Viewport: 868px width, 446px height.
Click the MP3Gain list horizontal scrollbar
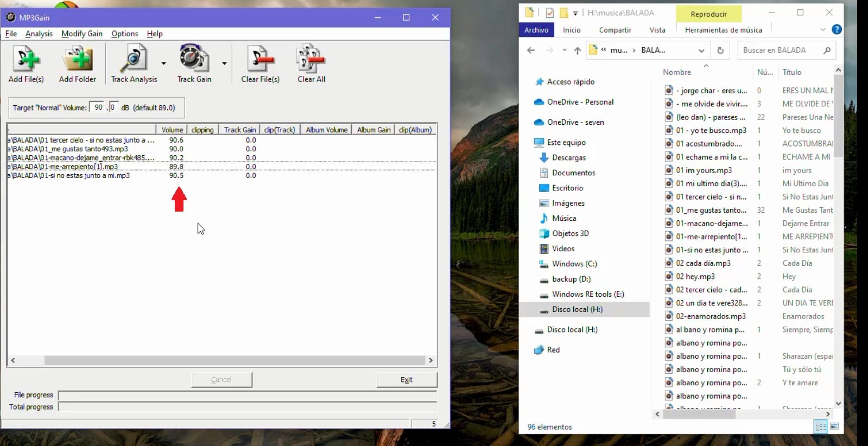(235, 360)
